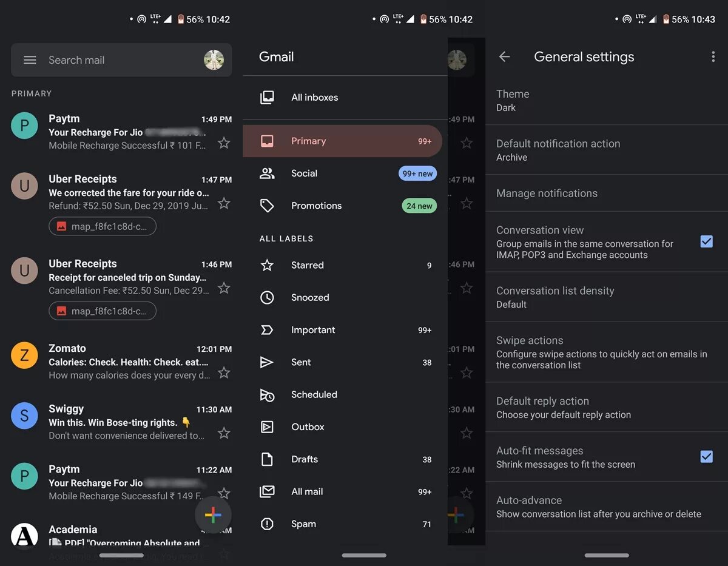
Task: Click the All mail envelope icon
Action: pos(267,491)
